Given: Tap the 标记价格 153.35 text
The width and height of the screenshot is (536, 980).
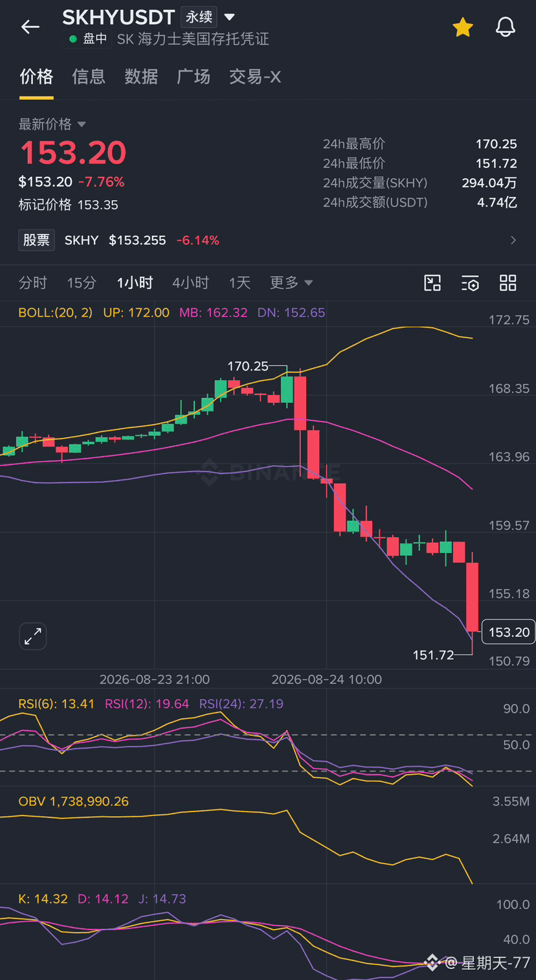Looking at the screenshot, I should pos(69,205).
